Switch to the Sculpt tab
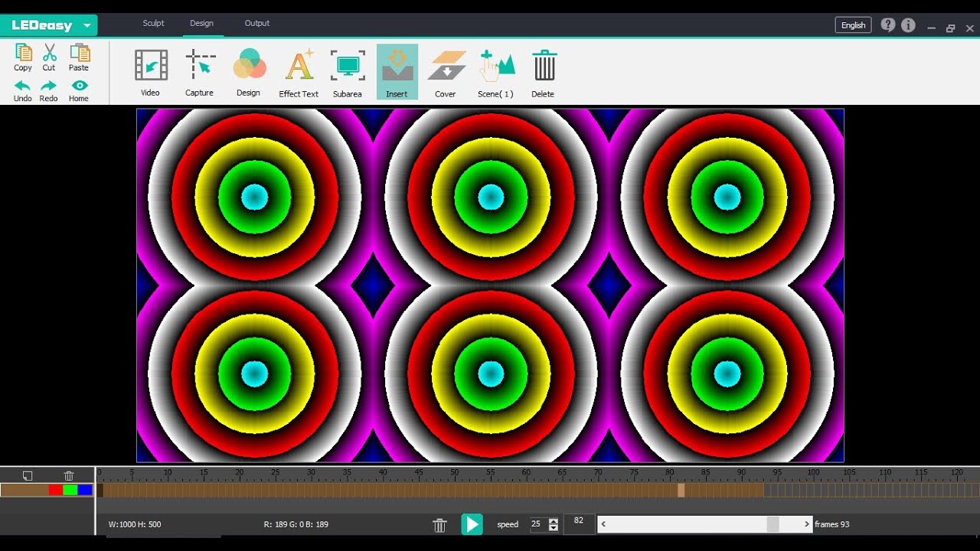 pyautogui.click(x=153, y=23)
